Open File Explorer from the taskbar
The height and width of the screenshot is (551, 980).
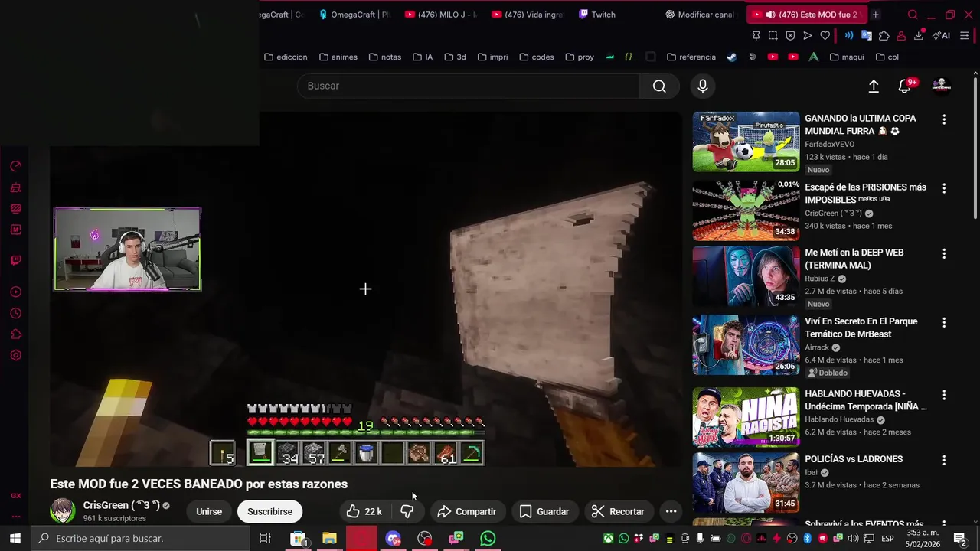(330, 539)
